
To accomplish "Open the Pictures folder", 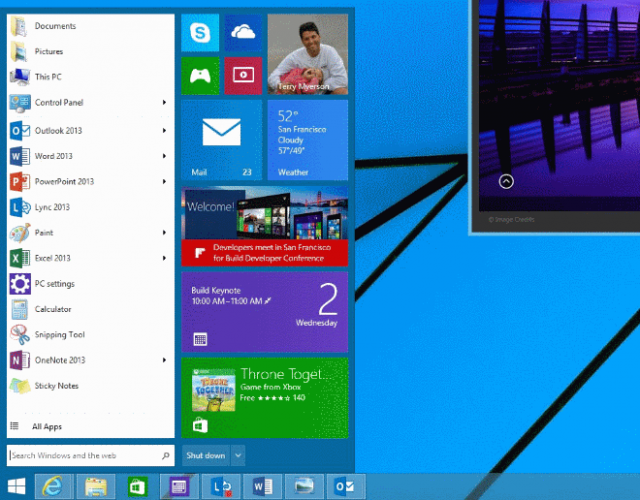I will [x=91, y=51].
